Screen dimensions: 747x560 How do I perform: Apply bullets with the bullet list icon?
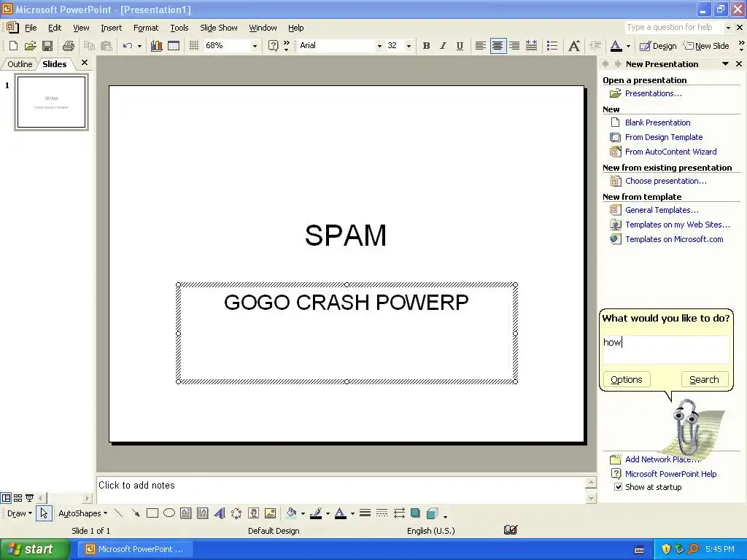click(x=552, y=46)
